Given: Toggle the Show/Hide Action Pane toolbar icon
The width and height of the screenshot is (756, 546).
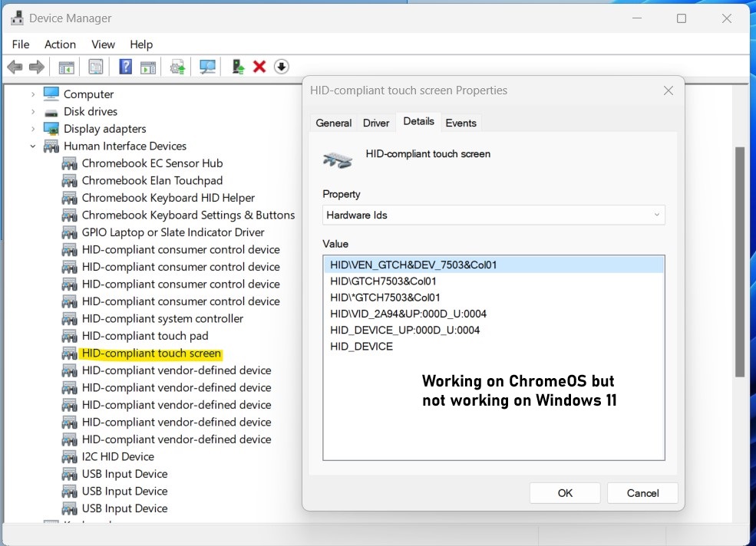Looking at the screenshot, I should (x=148, y=67).
